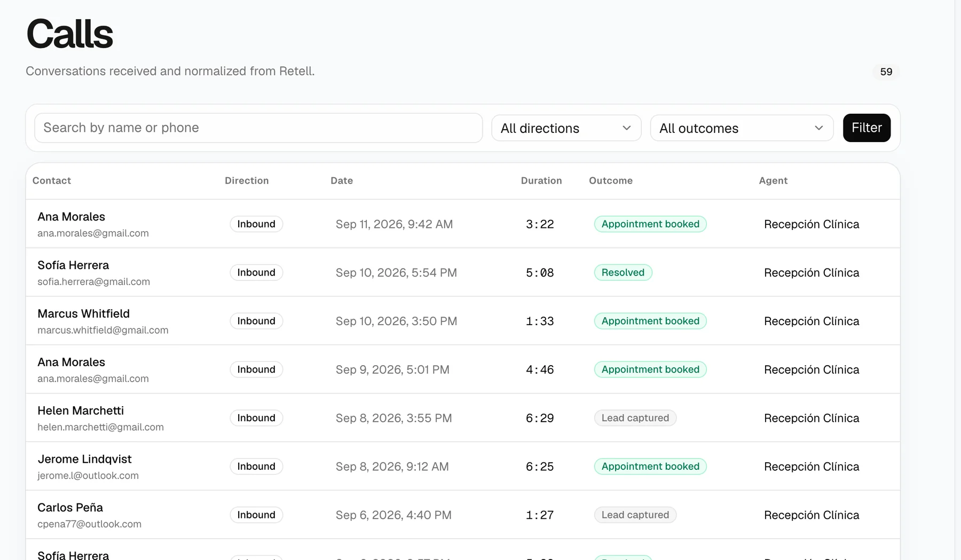Click Recepción Clínica agent in Helen Marchetti row
The width and height of the screenshot is (961, 560).
pyautogui.click(x=812, y=419)
